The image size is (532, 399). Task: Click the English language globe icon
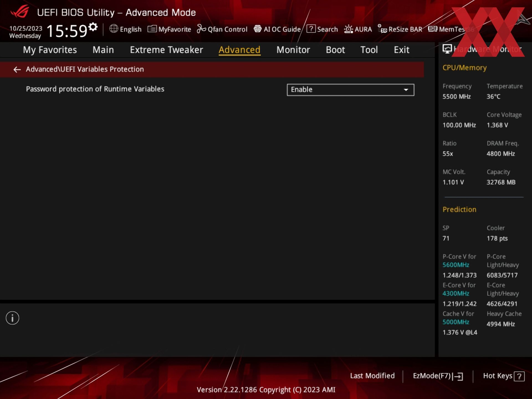pos(114,29)
